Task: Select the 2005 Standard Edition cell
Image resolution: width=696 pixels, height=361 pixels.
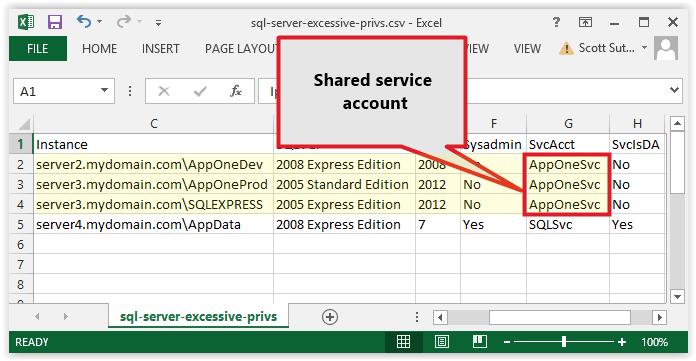Action: pyautogui.click(x=344, y=184)
